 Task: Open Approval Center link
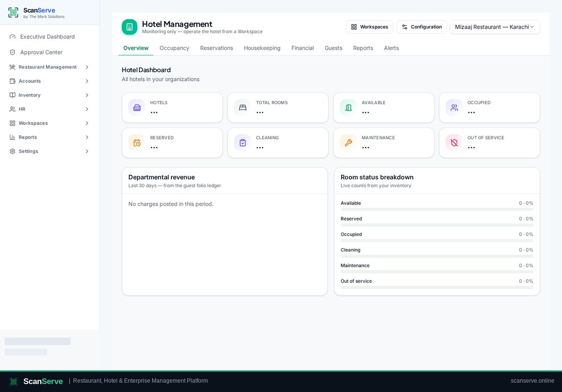50,52
